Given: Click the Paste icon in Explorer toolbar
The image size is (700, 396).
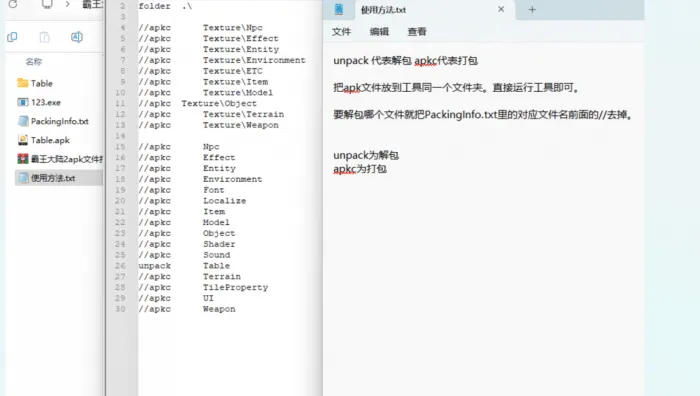Looking at the screenshot, I should tap(45, 37).
